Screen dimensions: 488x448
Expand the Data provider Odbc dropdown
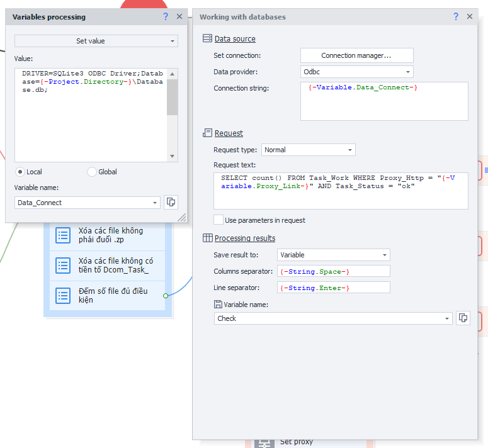(x=356, y=72)
